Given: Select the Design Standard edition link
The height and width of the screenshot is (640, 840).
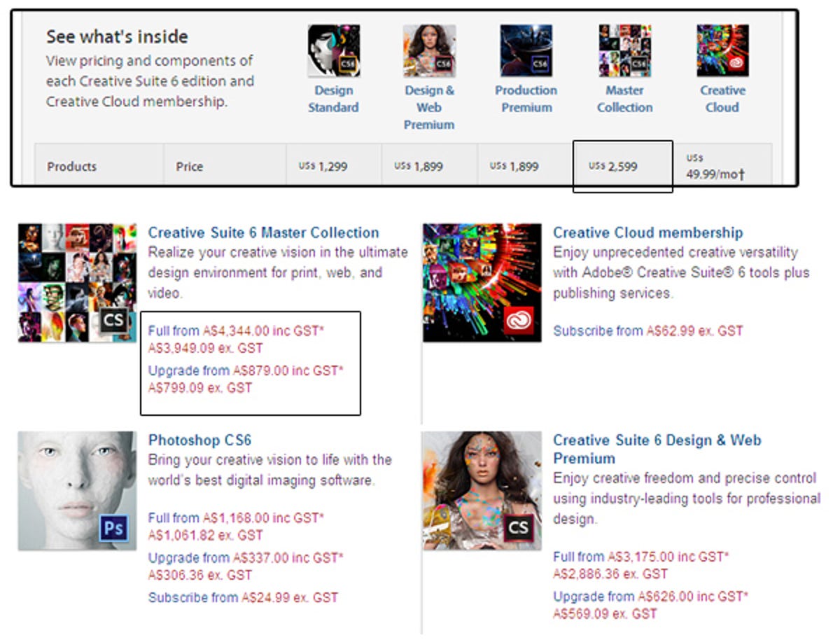Looking at the screenshot, I should 333,99.
